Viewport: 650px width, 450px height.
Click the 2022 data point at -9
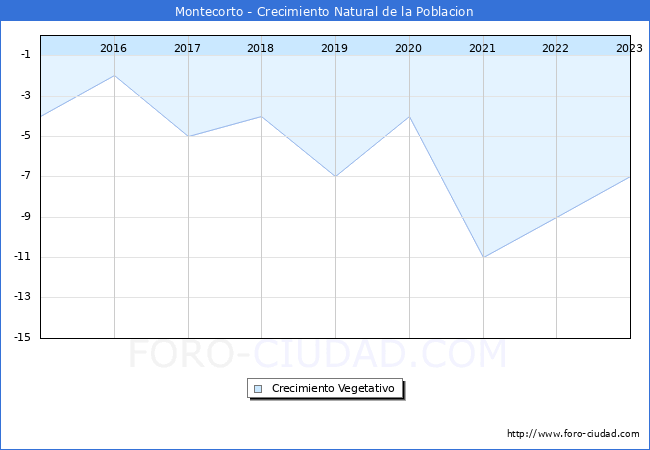(556, 217)
